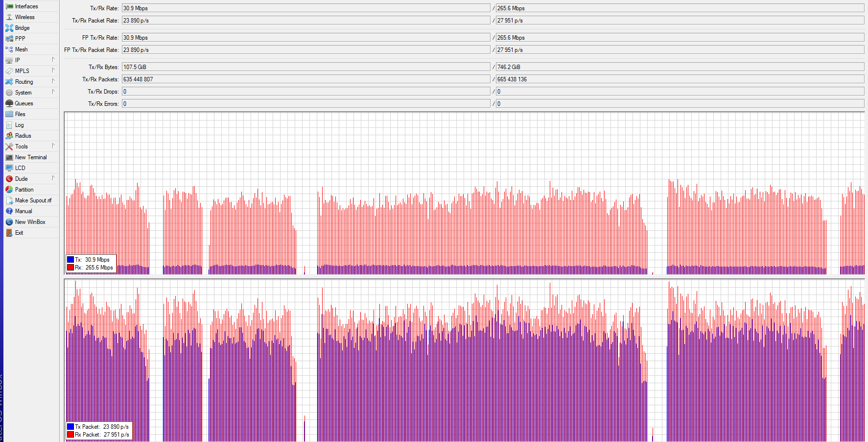Open the Files browser icon
The image size is (868, 442).
click(x=9, y=114)
